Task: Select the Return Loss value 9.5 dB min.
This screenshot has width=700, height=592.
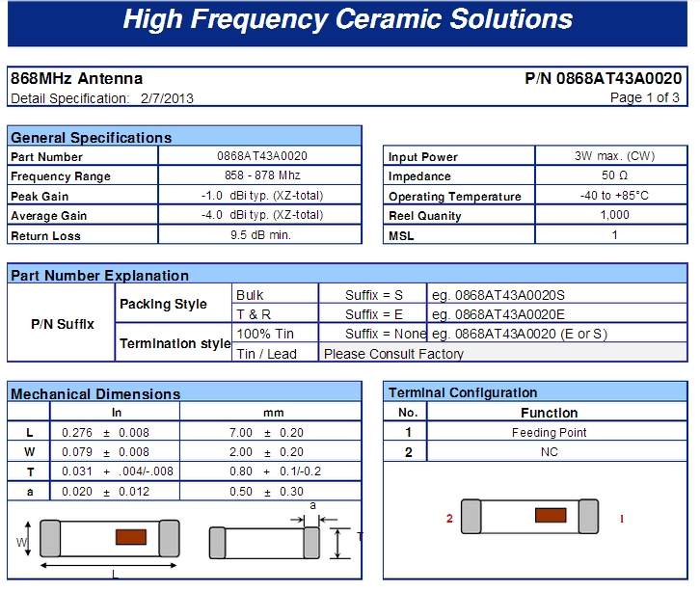Action: (x=260, y=235)
